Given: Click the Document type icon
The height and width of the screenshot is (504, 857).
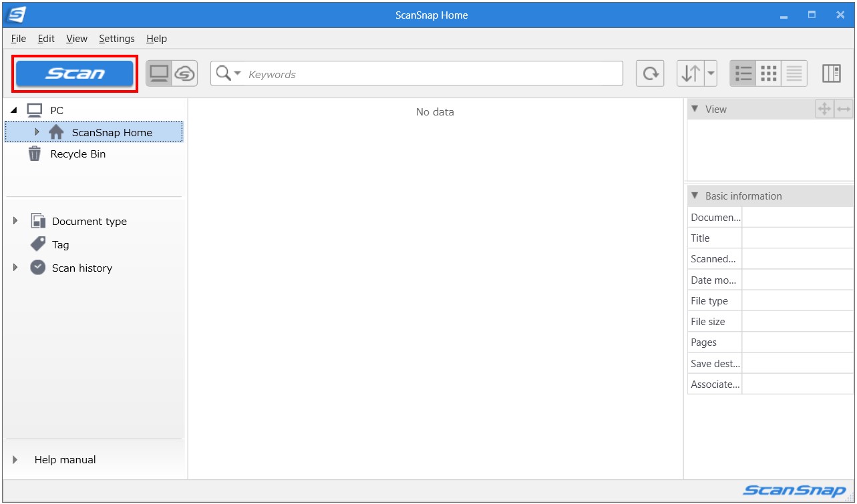Looking at the screenshot, I should pyautogui.click(x=38, y=221).
